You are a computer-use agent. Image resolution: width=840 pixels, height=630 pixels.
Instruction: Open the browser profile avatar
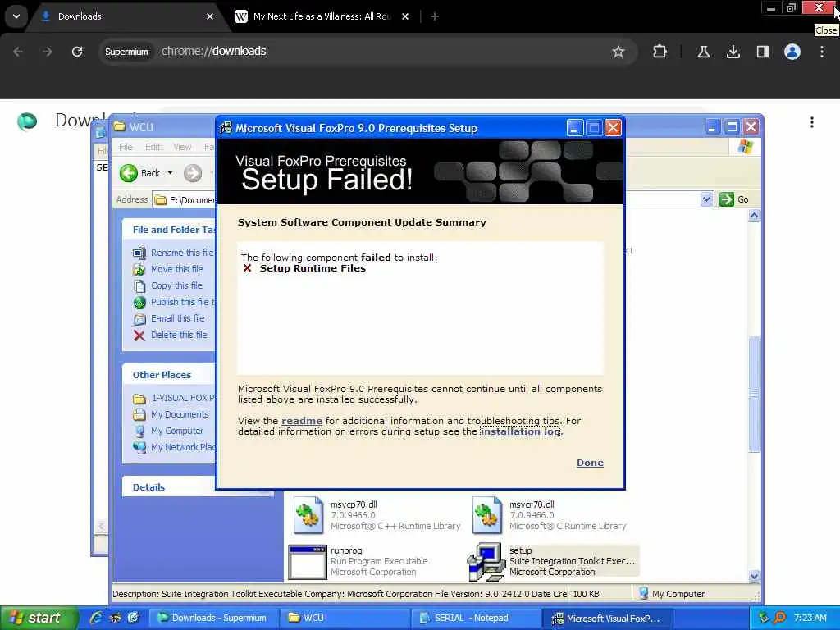792,52
